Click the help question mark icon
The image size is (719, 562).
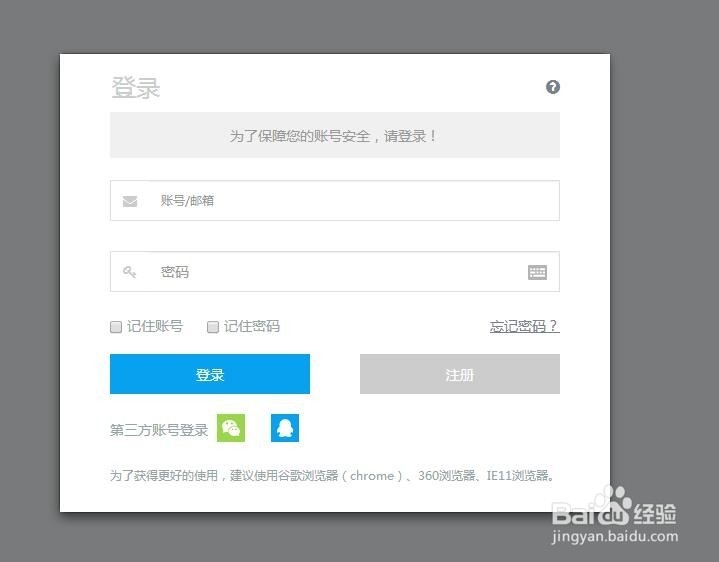[x=553, y=87]
